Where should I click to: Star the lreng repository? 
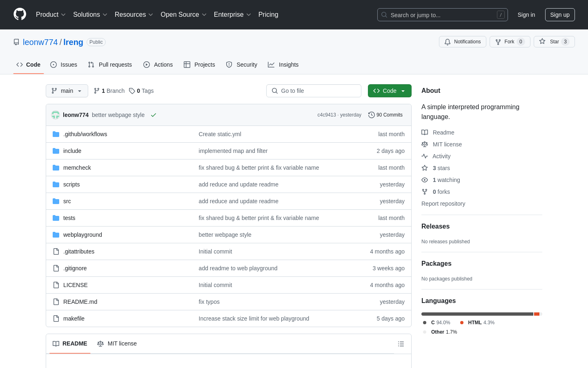[x=554, y=42]
